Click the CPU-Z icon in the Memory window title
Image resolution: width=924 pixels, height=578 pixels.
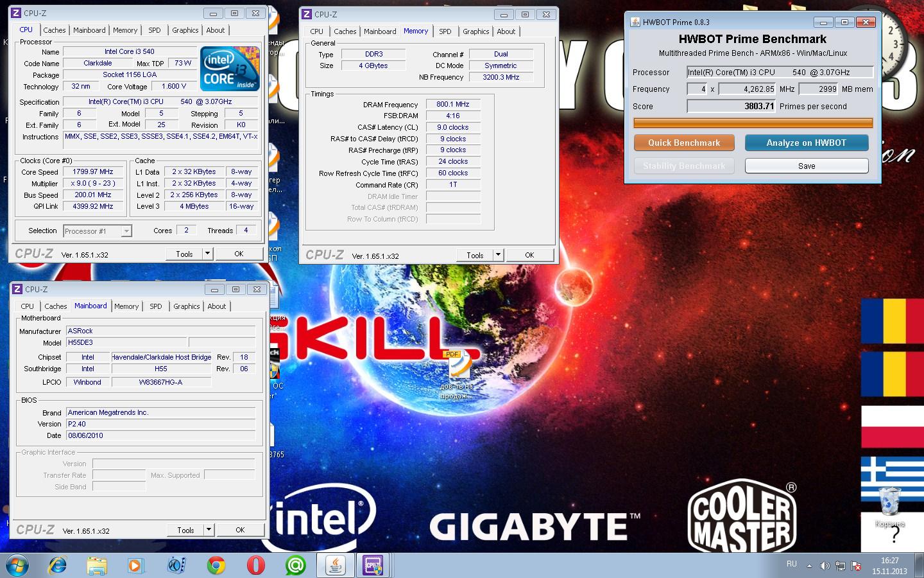pos(307,14)
